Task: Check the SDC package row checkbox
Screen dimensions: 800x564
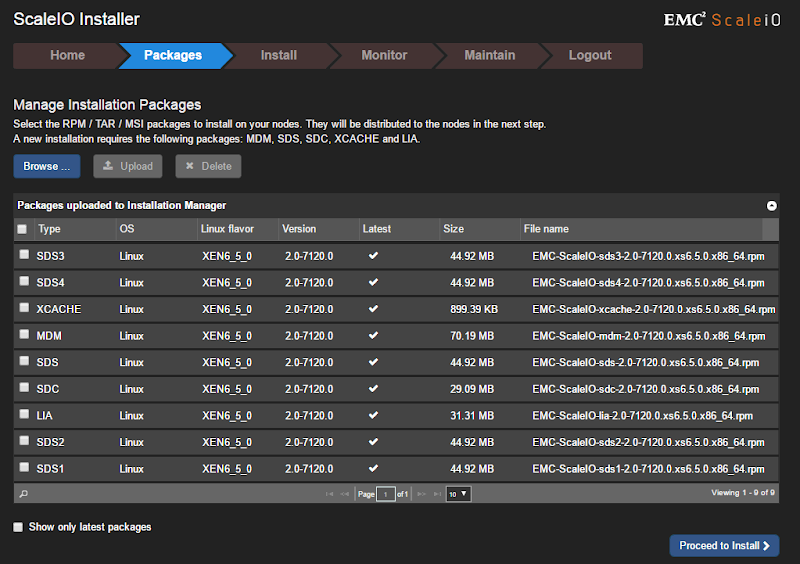Action: coord(24,387)
